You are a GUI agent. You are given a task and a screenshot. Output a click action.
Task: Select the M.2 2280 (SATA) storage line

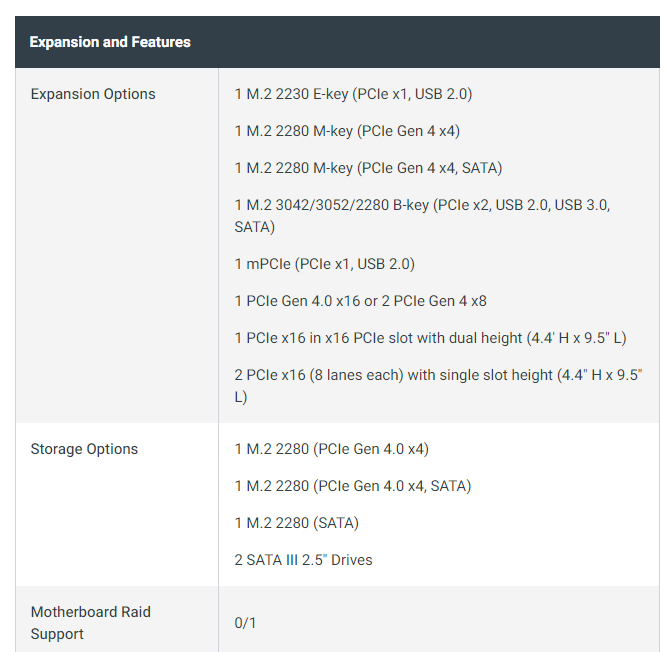pyautogui.click(x=297, y=523)
